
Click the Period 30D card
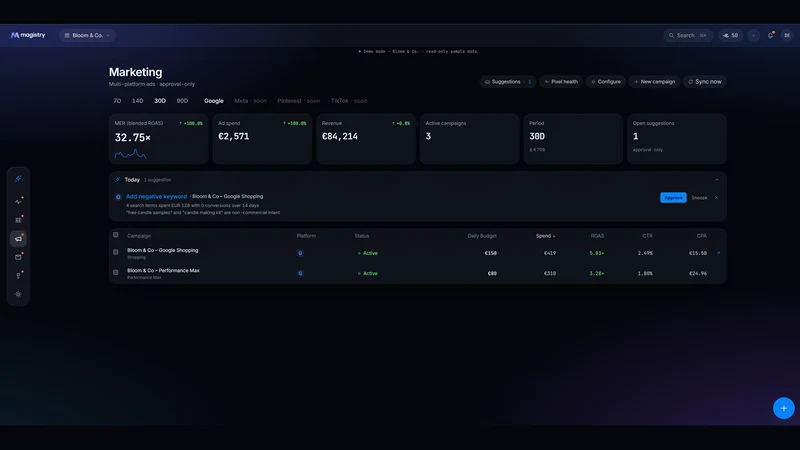click(x=573, y=139)
